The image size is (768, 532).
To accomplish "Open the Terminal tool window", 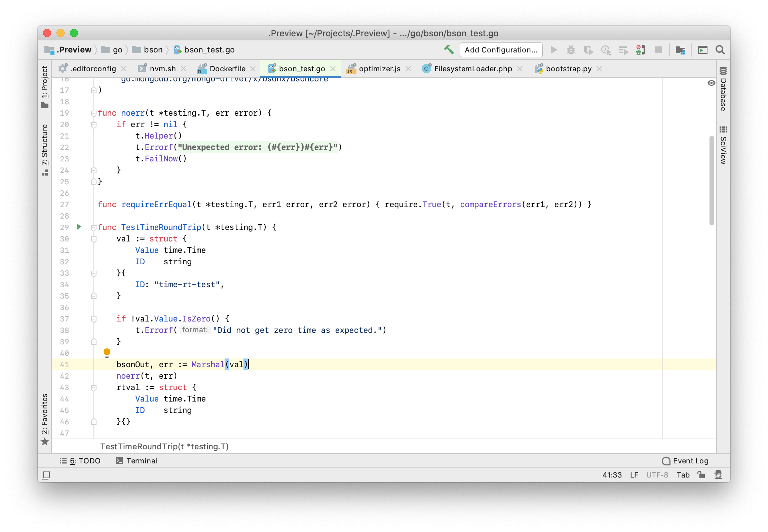I will (137, 461).
